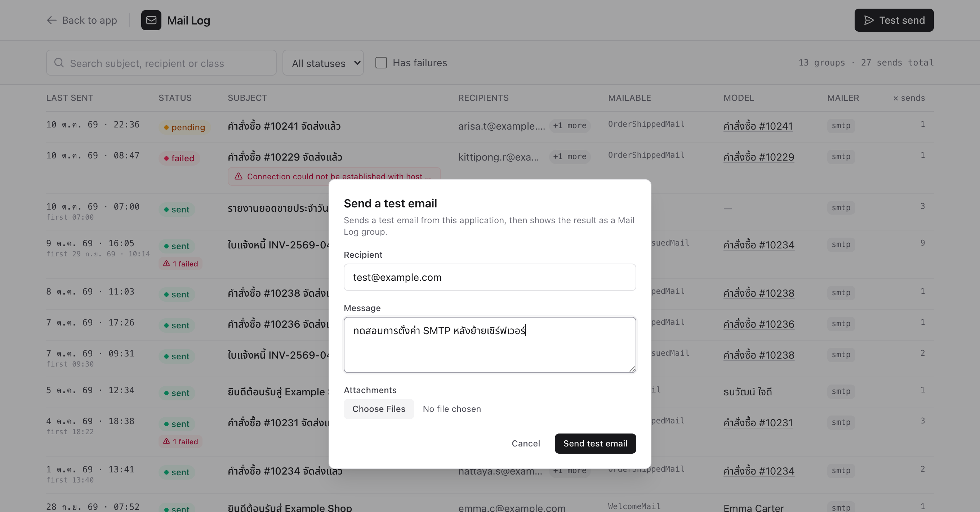Open model link คำสั่งซื้อ #10236
The height and width of the screenshot is (512, 980).
pyautogui.click(x=758, y=324)
